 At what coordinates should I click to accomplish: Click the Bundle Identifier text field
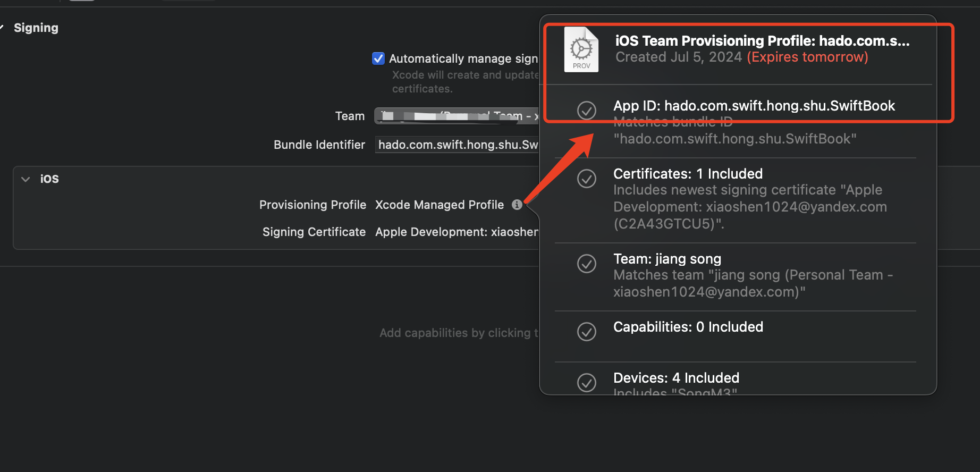point(457,145)
